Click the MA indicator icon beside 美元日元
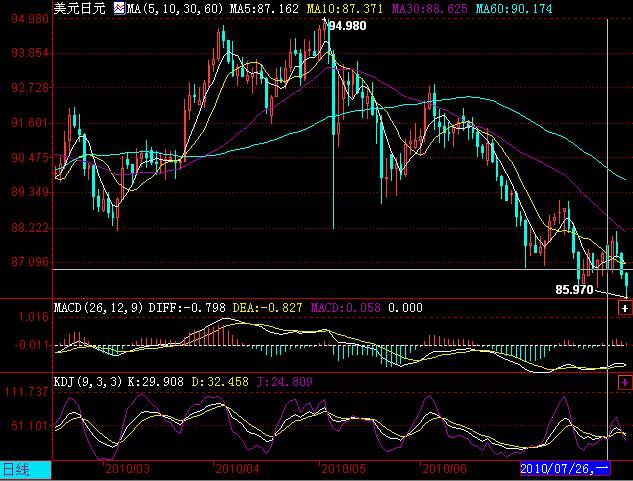633x481 pixels. tap(119, 8)
